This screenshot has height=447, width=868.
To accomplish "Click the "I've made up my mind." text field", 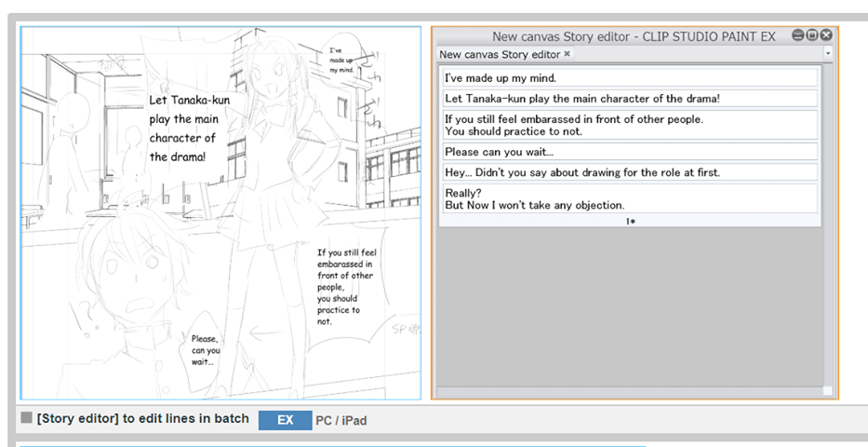I will click(629, 78).
